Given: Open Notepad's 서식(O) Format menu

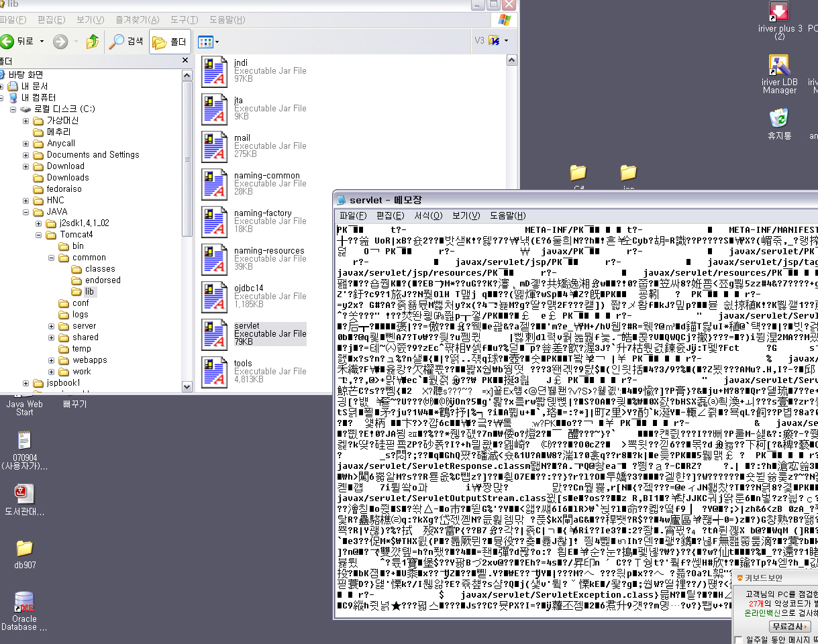Looking at the screenshot, I should pos(428,215).
